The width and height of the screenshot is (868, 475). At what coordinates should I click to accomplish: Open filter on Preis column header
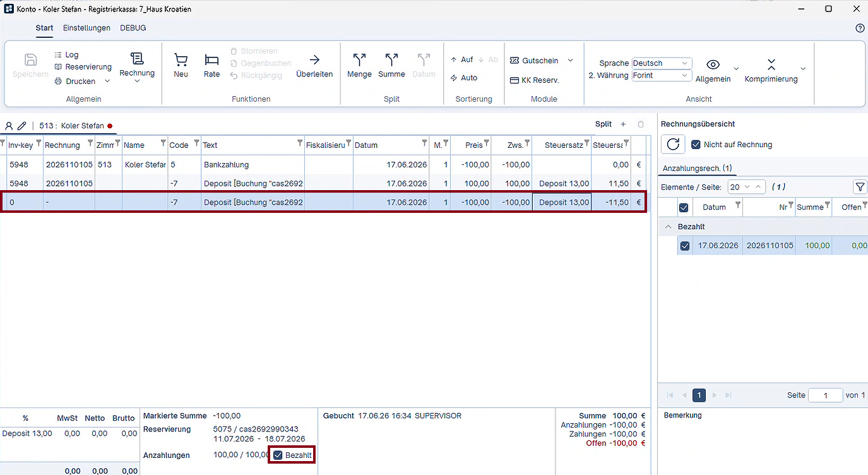click(x=487, y=143)
